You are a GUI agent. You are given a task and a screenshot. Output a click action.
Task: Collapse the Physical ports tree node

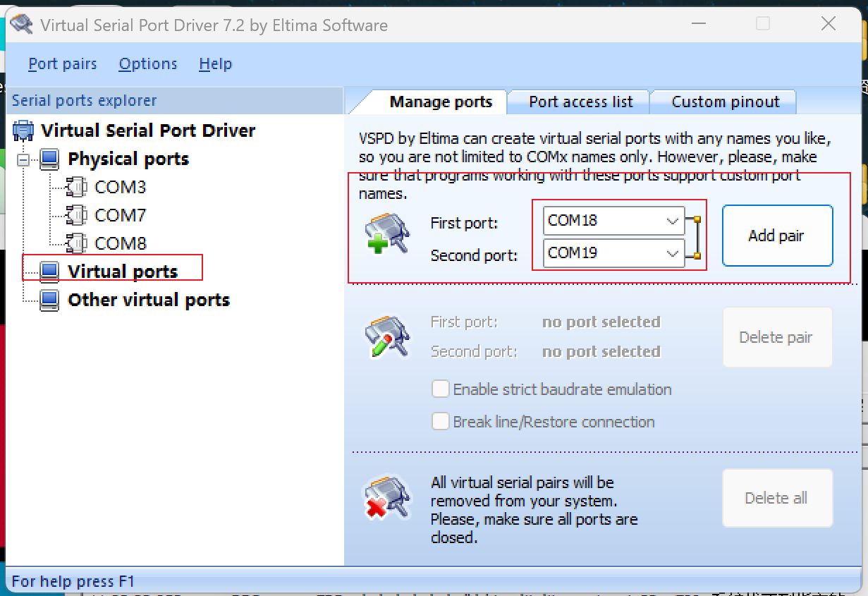25,159
